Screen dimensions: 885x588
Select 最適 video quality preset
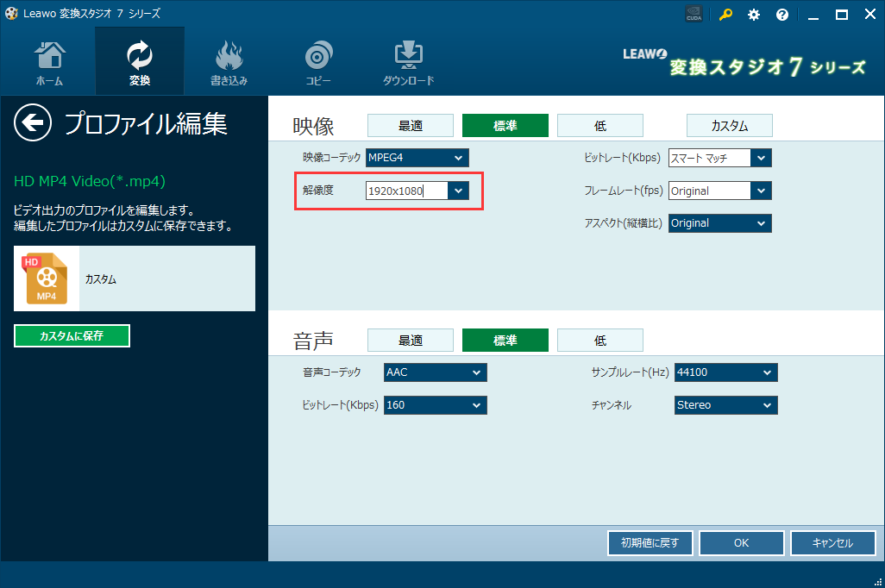point(411,126)
